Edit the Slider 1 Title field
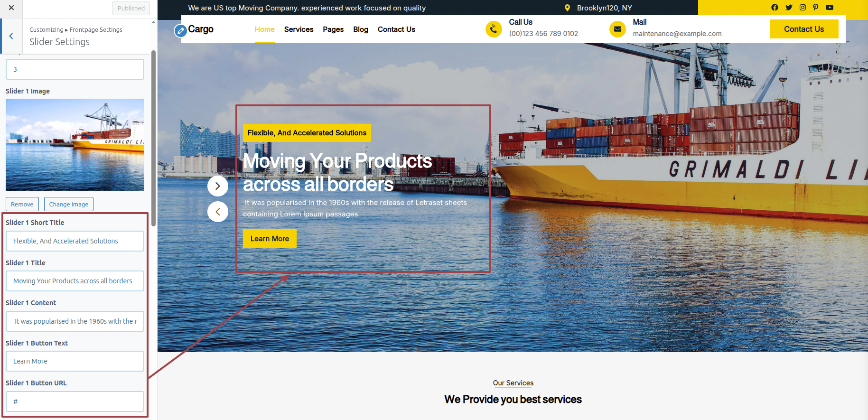 [x=75, y=281]
